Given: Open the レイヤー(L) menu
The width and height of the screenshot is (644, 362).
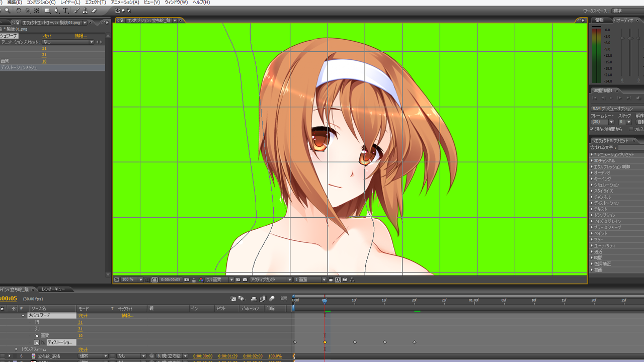Looking at the screenshot, I should click(x=70, y=3).
